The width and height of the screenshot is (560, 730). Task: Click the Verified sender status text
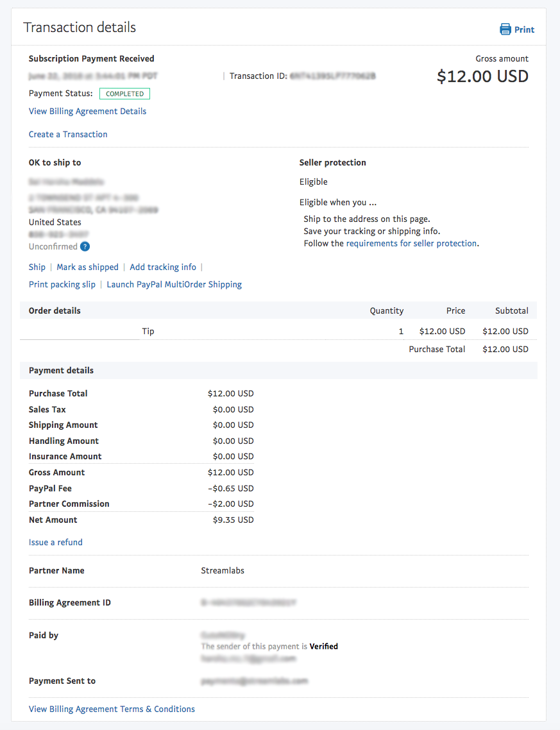click(x=323, y=647)
